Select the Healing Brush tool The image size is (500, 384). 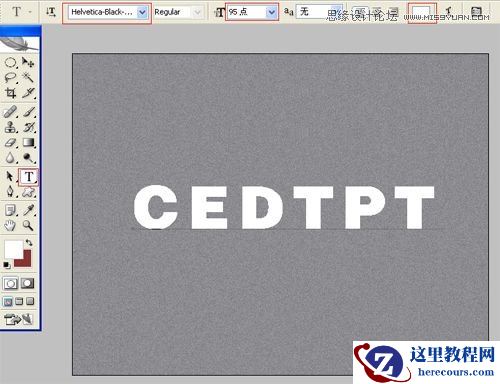[x=10, y=112]
